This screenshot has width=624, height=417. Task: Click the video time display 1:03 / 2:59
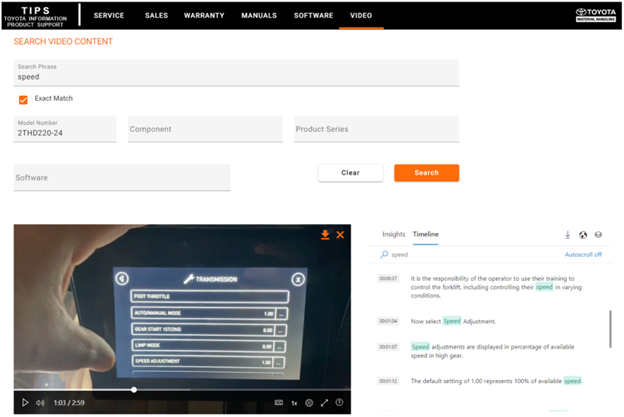pos(69,403)
